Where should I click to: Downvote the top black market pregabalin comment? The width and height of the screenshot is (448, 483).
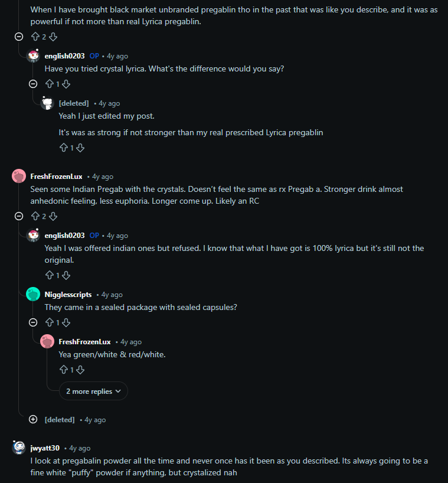click(53, 37)
